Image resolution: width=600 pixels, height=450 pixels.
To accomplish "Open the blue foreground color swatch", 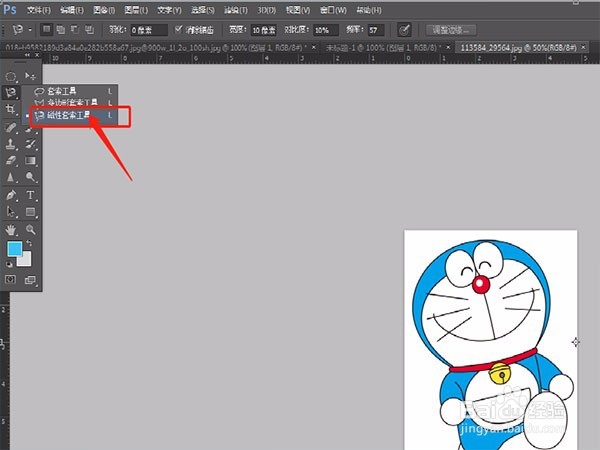I will pyautogui.click(x=15, y=249).
